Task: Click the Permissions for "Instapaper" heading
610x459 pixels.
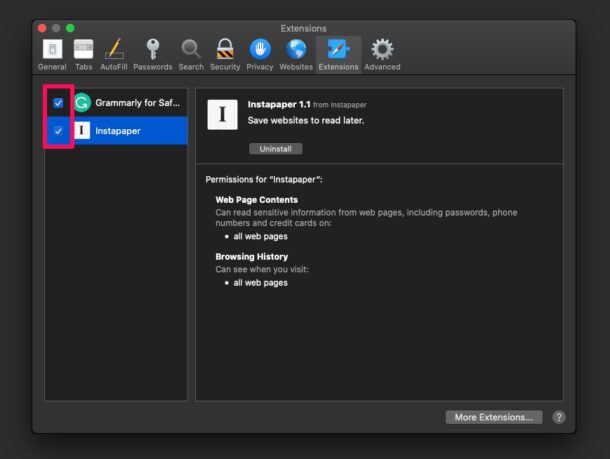Action: click(264, 179)
